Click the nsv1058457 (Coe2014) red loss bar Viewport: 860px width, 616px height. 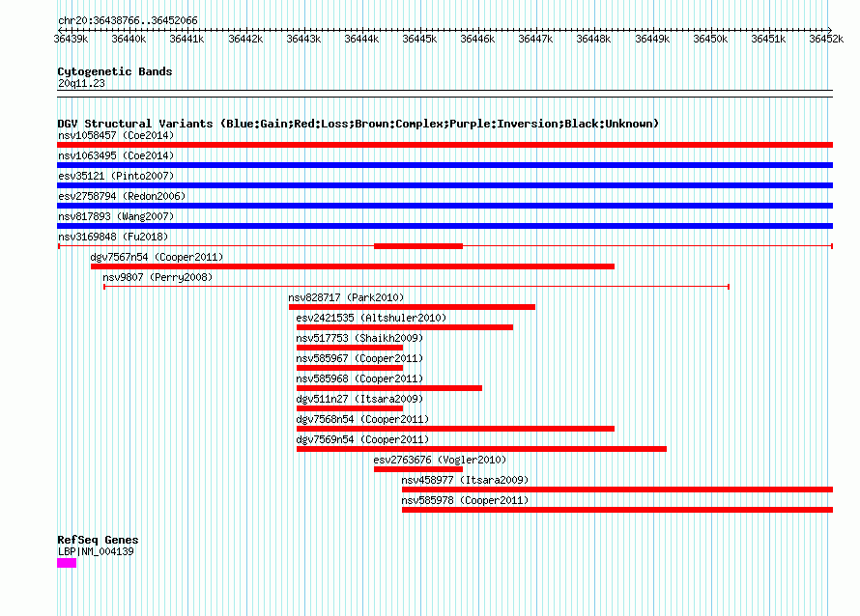pos(444,145)
